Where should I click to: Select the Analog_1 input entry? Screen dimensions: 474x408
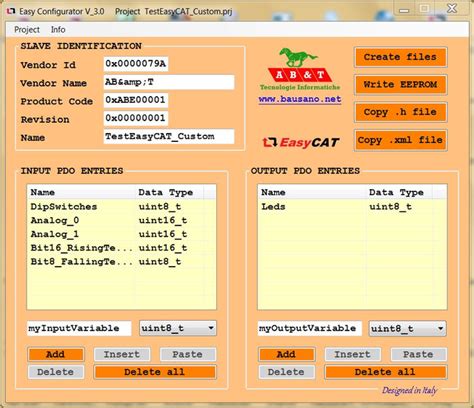point(121,234)
